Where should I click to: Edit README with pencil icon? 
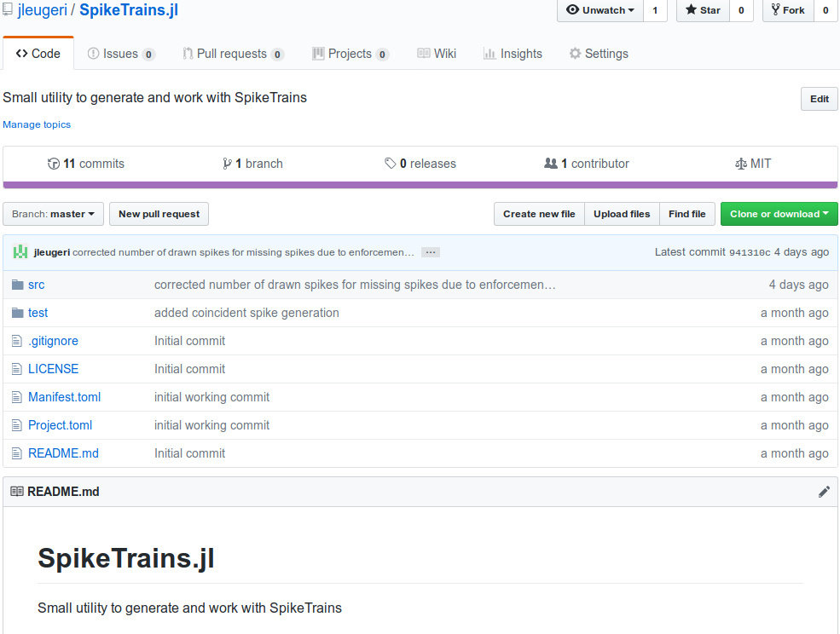click(824, 492)
